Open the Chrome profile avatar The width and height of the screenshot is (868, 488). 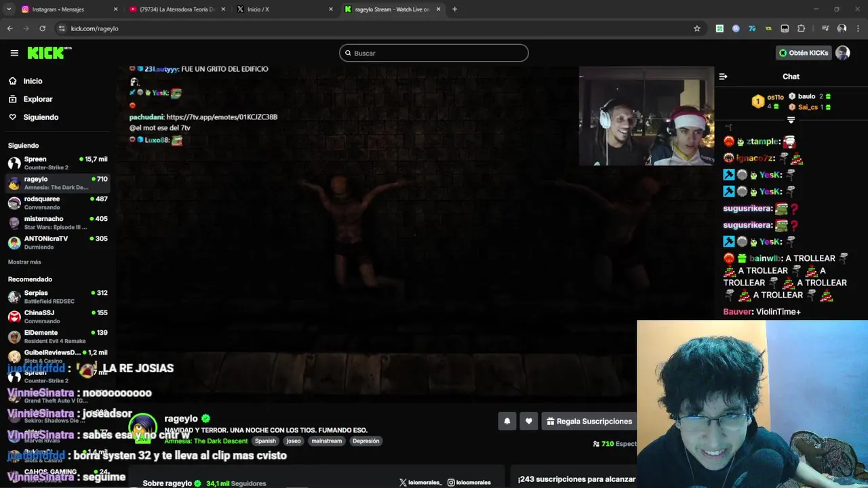pyautogui.click(x=842, y=28)
